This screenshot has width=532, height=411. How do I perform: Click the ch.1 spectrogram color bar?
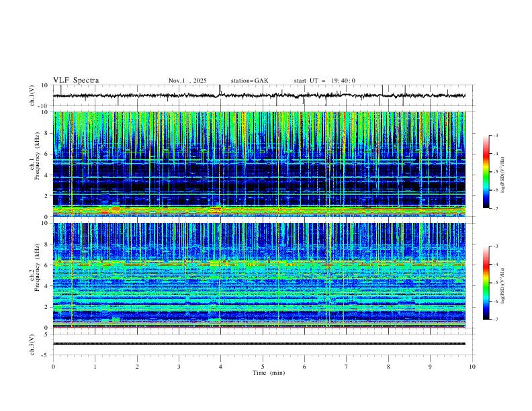tap(486, 172)
